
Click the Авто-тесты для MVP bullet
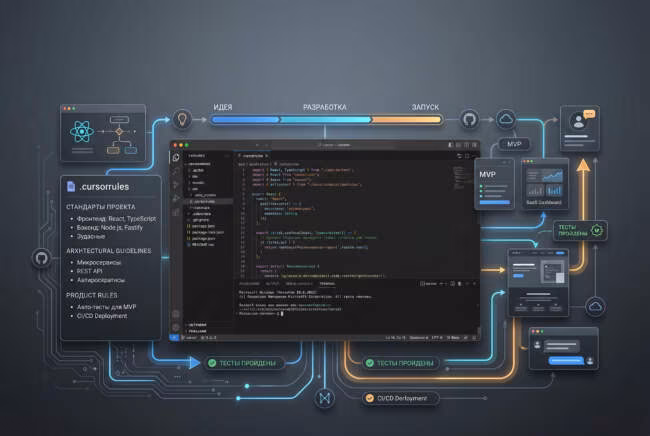pyautogui.click(x=106, y=307)
